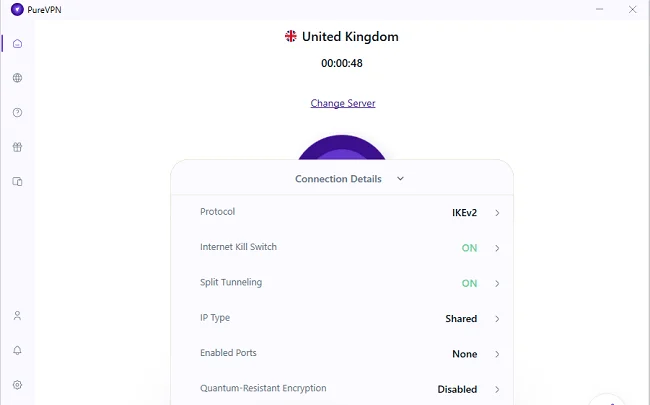Expand the IP Type Shared arrow
650x405 pixels.
[x=497, y=319]
